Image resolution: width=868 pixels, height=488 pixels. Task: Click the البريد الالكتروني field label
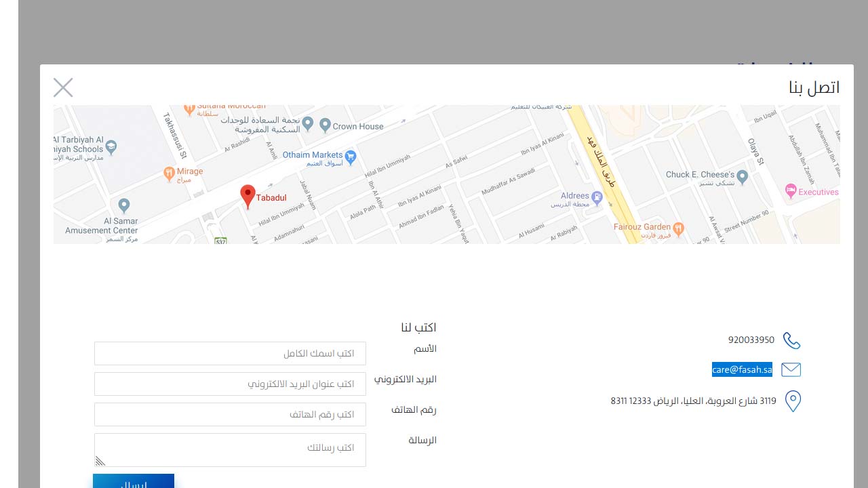[x=406, y=380]
